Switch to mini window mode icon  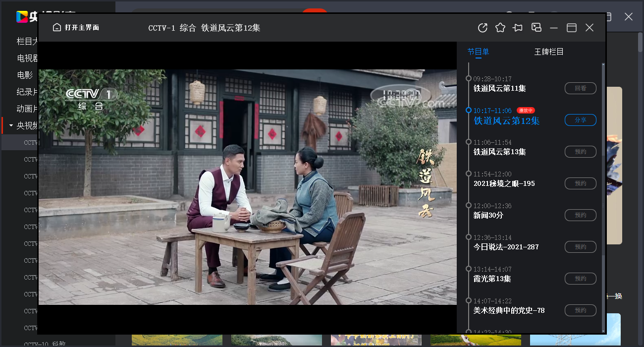point(536,28)
